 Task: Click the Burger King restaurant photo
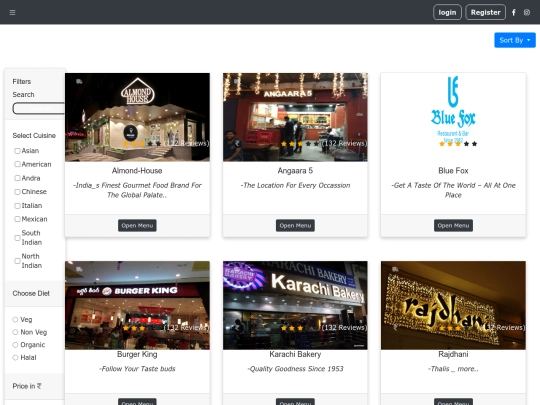tap(137, 305)
